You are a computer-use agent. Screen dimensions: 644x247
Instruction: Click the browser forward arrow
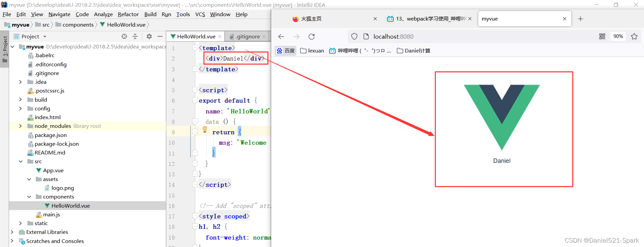(296, 36)
